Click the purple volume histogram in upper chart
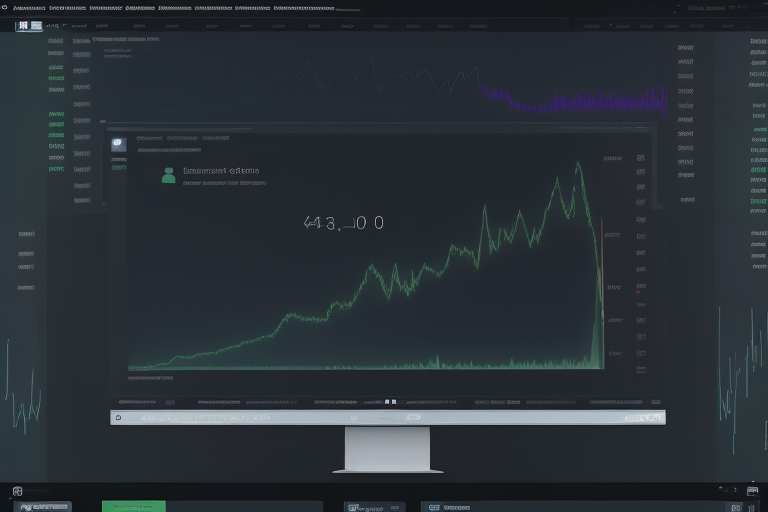The height and width of the screenshot is (512, 768). click(x=575, y=101)
